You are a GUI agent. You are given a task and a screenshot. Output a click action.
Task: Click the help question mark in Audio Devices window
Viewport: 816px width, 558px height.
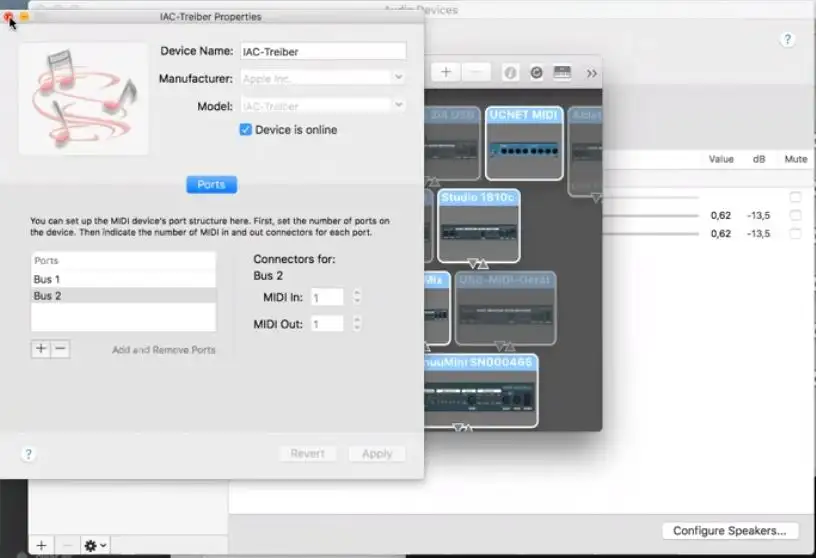787,40
